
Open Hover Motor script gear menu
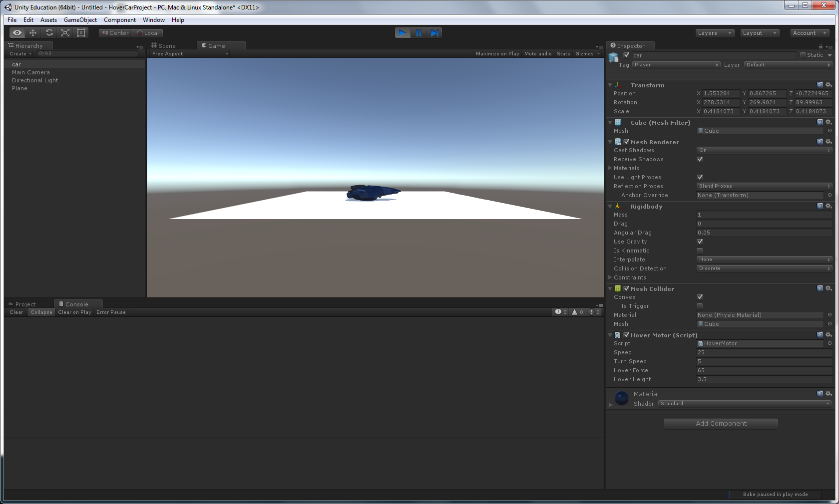coord(829,335)
